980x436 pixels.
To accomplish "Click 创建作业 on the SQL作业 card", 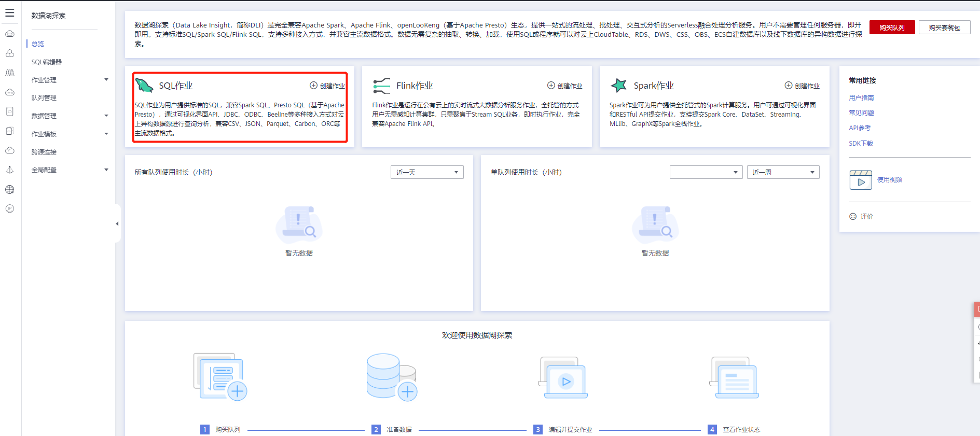I will (x=327, y=86).
